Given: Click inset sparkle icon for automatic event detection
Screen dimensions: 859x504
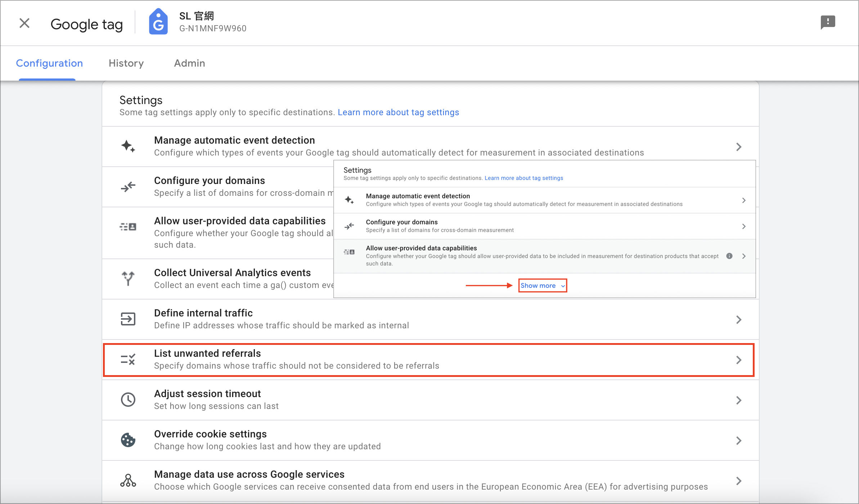Looking at the screenshot, I should tap(349, 200).
